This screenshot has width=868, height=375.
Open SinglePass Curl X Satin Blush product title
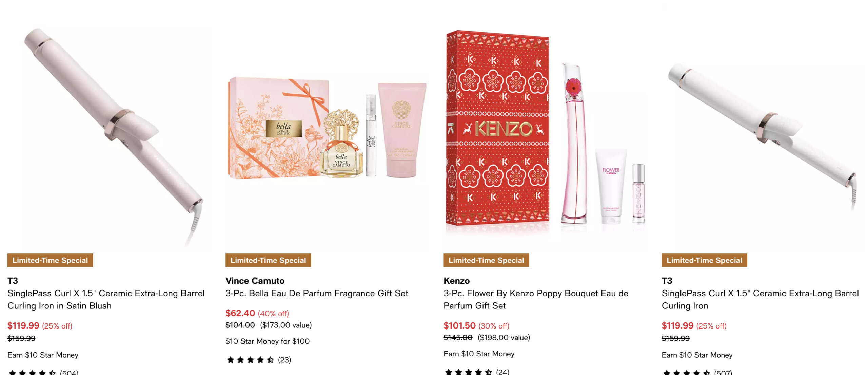pyautogui.click(x=106, y=299)
